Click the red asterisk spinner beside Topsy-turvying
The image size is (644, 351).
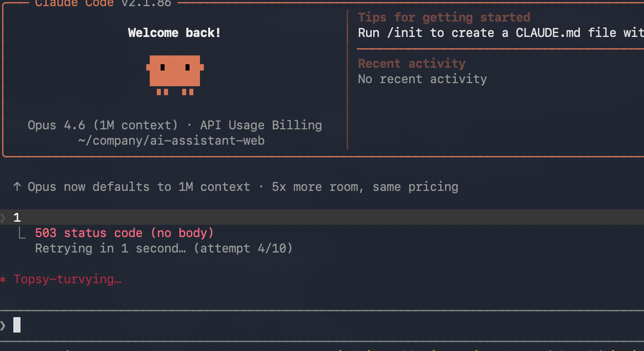[x=3, y=280]
